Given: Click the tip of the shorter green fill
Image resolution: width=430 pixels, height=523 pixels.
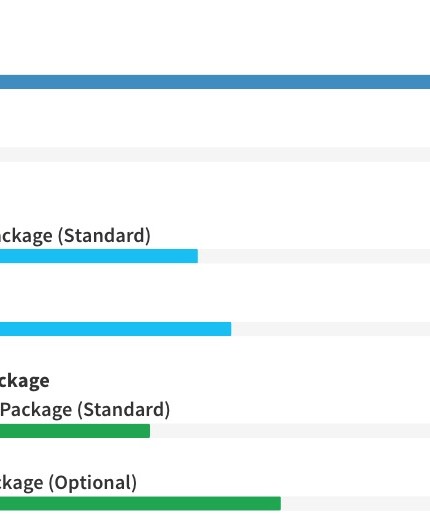Looking at the screenshot, I should tap(148, 431).
